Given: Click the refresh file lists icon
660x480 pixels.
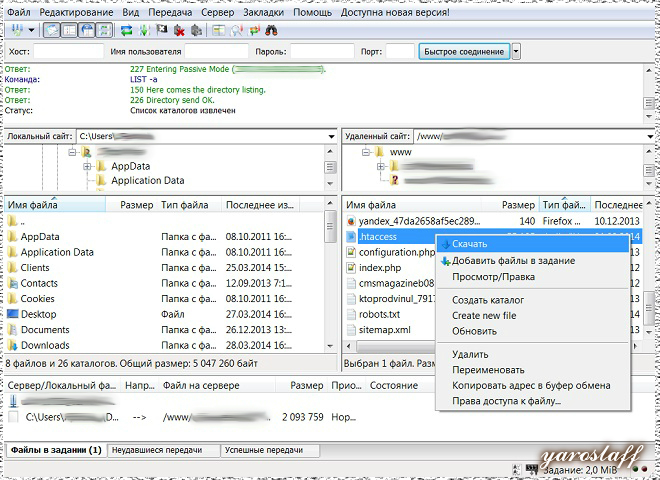Looking at the screenshot, I should click(127, 31).
